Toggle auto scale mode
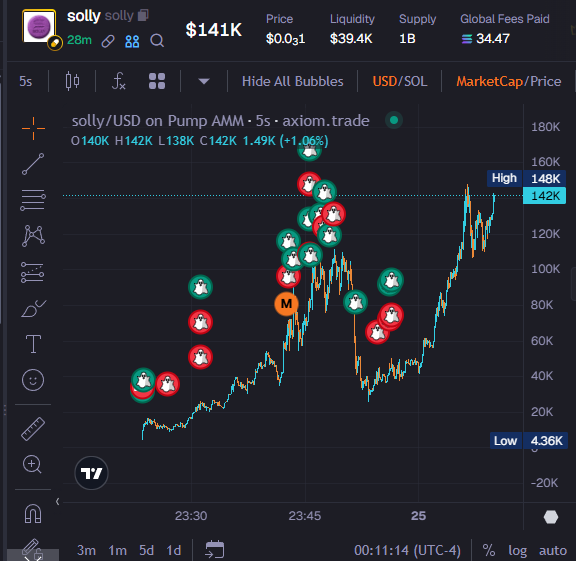The image size is (576, 561). [x=552, y=550]
